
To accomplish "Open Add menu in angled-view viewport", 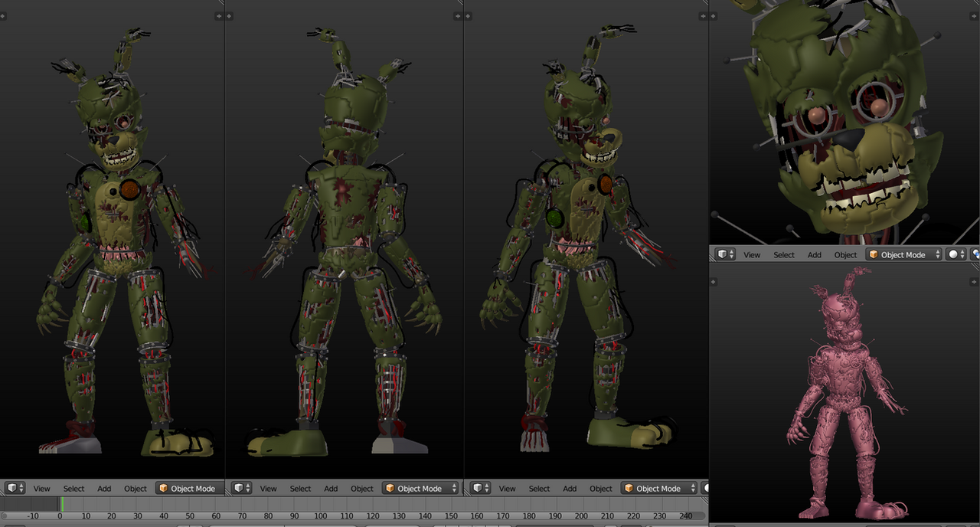I will coord(570,488).
